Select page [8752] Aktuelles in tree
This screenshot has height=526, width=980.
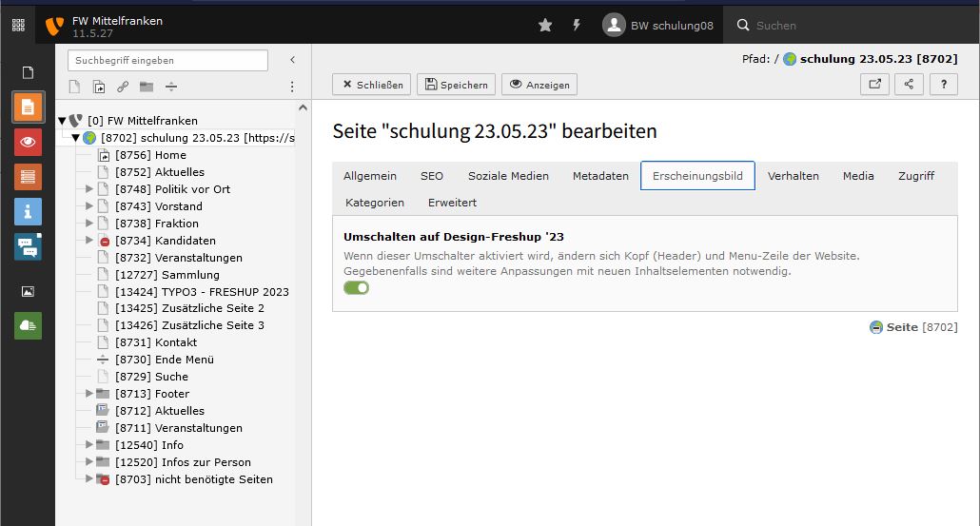click(160, 172)
